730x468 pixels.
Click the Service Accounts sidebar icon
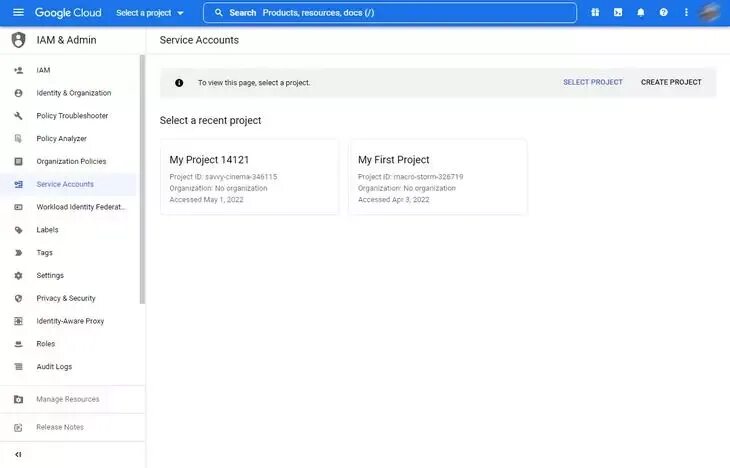coord(19,184)
